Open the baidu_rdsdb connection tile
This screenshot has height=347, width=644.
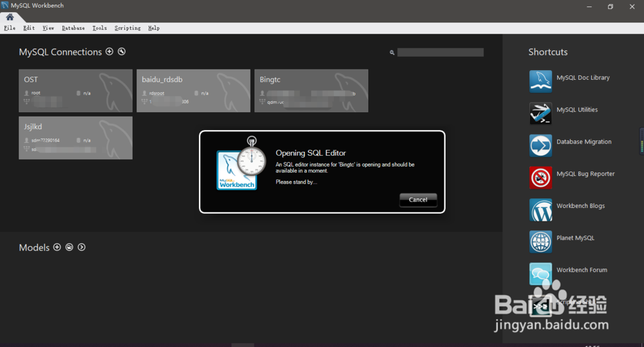(x=193, y=91)
